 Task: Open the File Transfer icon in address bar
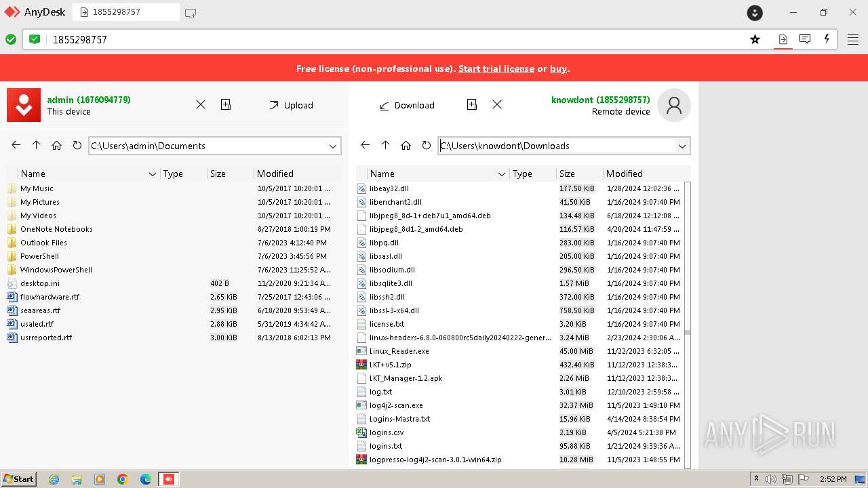click(x=783, y=39)
